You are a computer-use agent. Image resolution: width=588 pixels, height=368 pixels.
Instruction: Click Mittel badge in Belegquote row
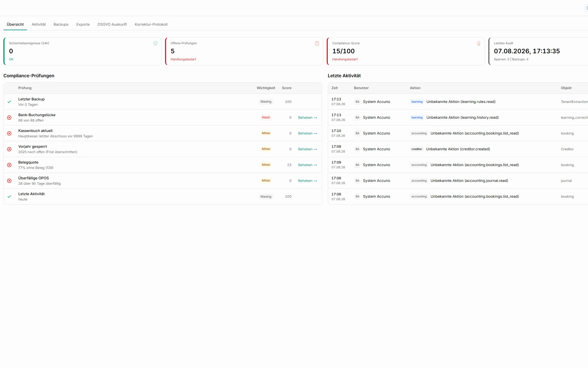point(266,165)
